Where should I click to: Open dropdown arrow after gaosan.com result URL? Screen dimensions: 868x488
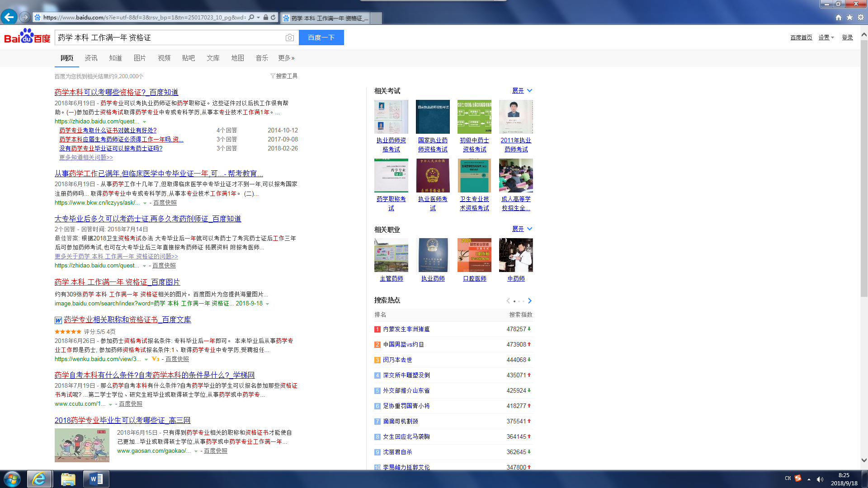(196, 451)
